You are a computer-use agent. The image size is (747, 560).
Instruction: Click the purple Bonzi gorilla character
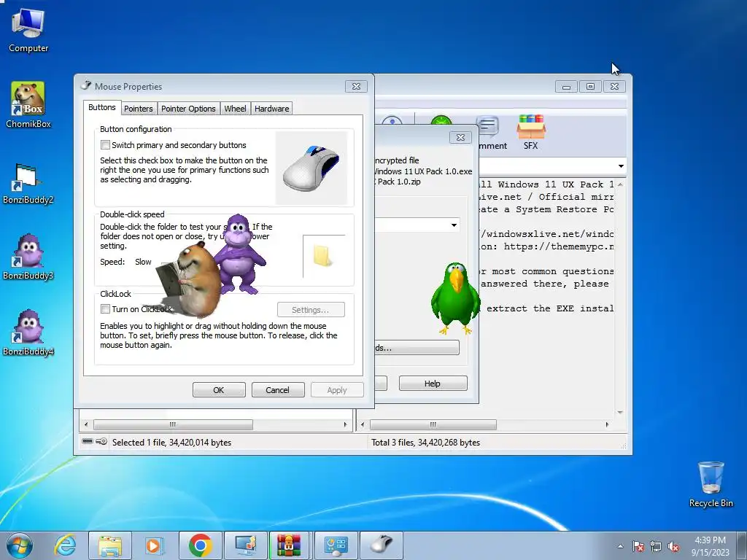239,253
